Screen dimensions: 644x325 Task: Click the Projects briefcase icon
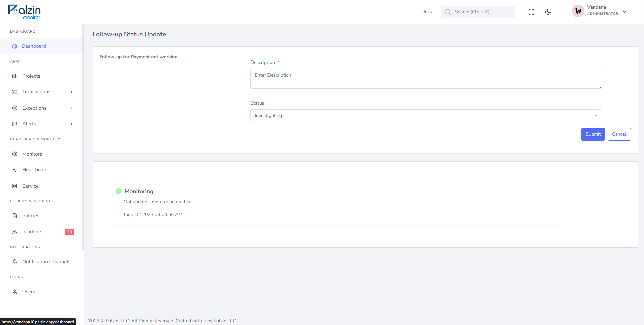(15, 76)
